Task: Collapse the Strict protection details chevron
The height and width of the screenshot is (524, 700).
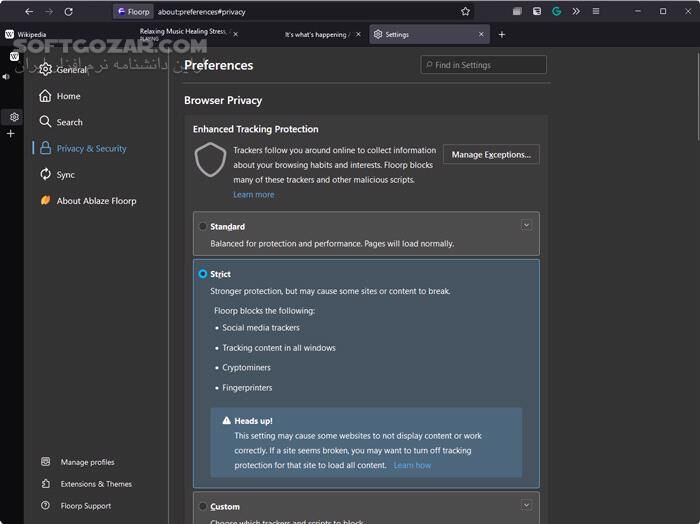Action: (526, 272)
